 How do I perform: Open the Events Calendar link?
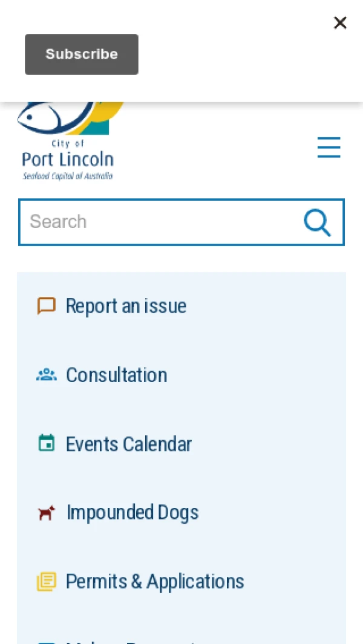point(128,444)
